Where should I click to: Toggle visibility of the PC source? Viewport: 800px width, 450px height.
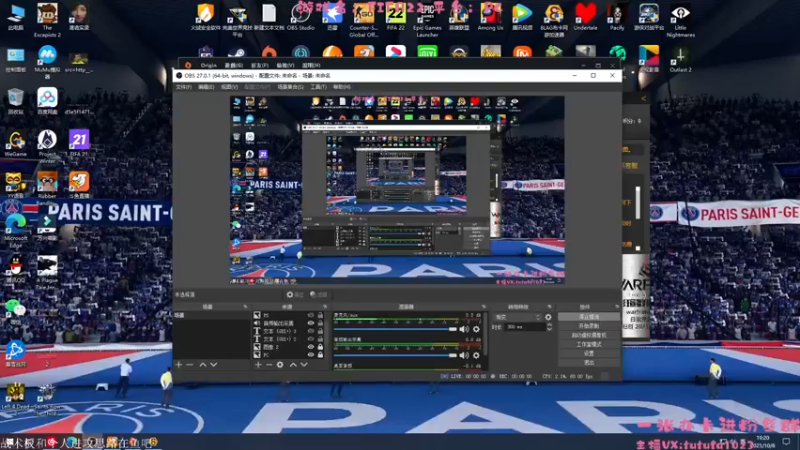310,355
